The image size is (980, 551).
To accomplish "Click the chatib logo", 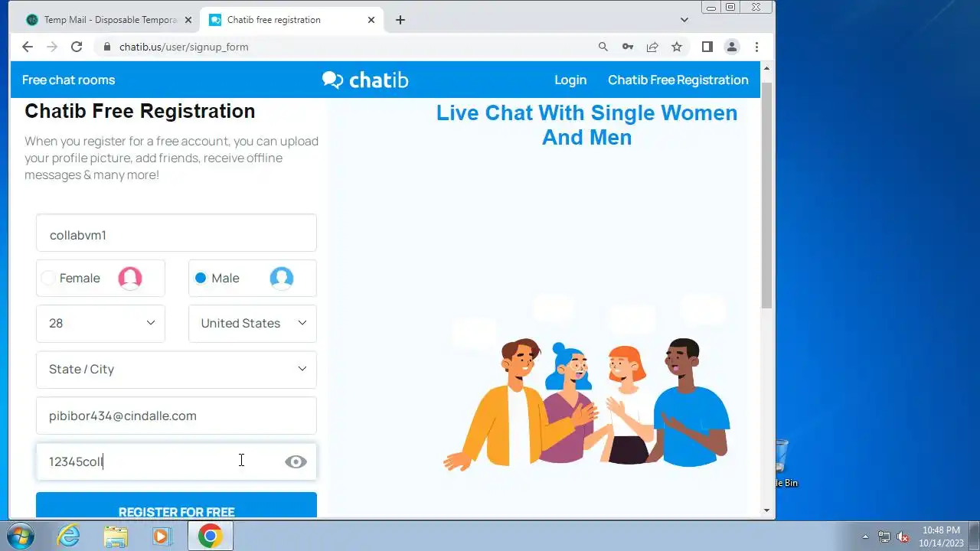I will click(365, 80).
